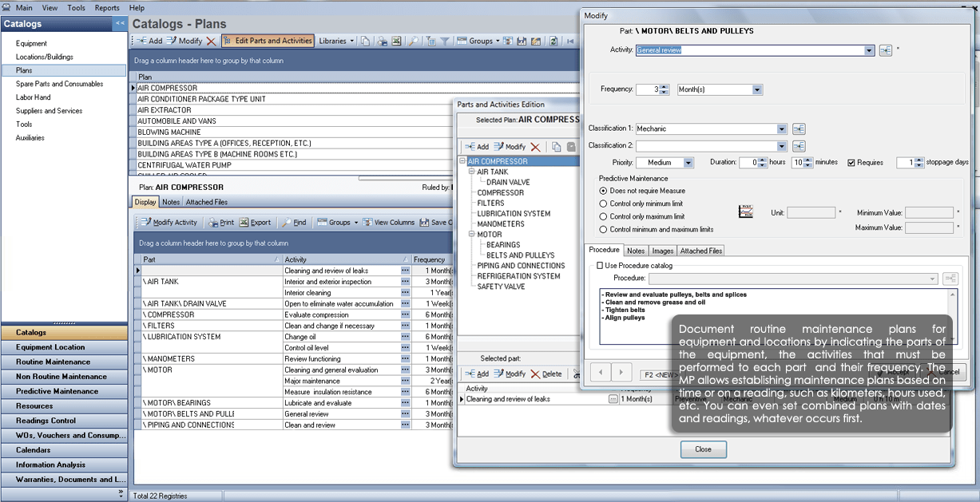Collapse the MOTOR tree node

click(471, 234)
